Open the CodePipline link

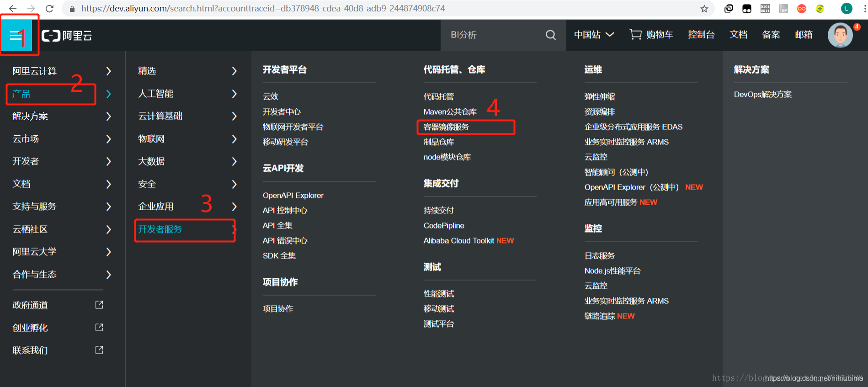(444, 226)
